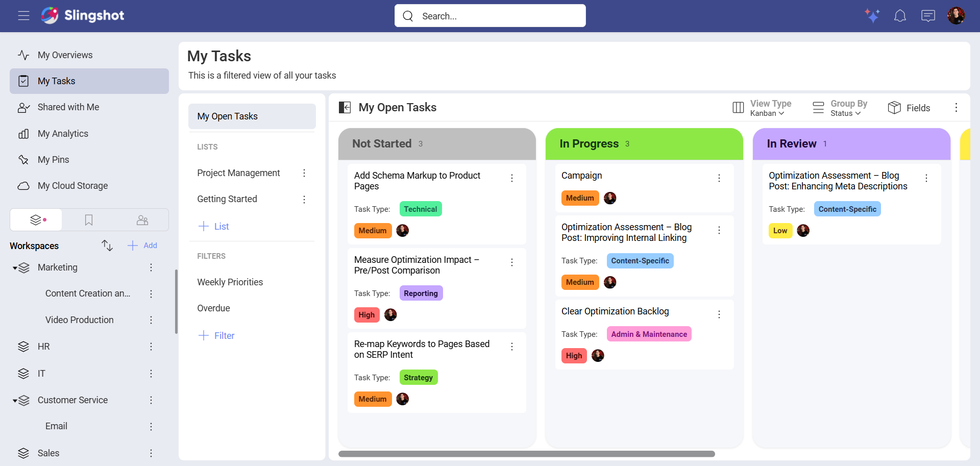The width and height of the screenshot is (980, 466).
Task: Click inside the Search field
Action: click(x=490, y=16)
